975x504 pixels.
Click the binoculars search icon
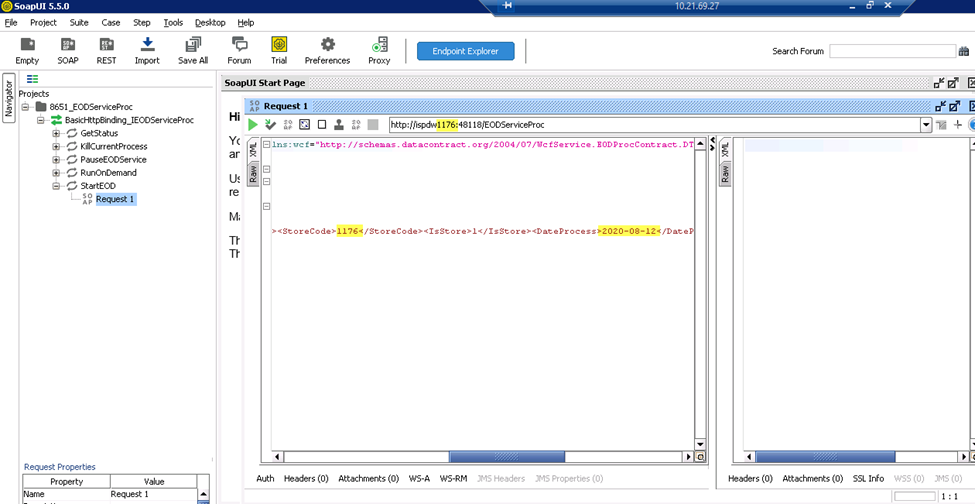point(964,51)
